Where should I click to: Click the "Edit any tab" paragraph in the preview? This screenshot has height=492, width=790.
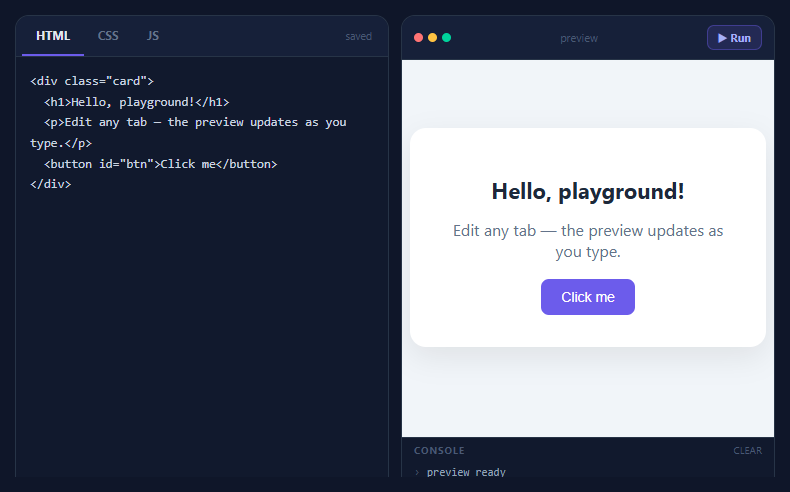(588, 241)
